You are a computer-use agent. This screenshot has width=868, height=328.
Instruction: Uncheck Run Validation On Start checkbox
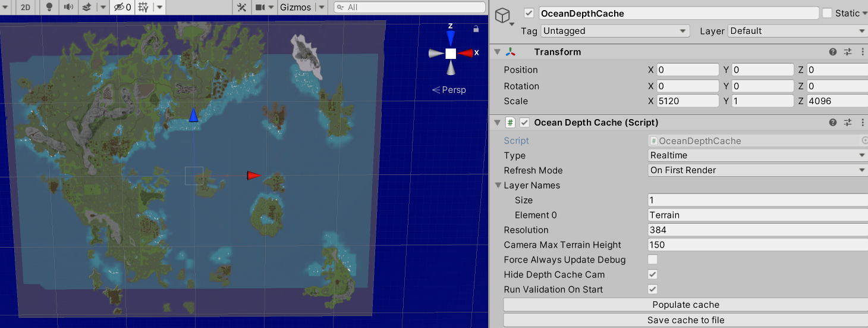(653, 289)
